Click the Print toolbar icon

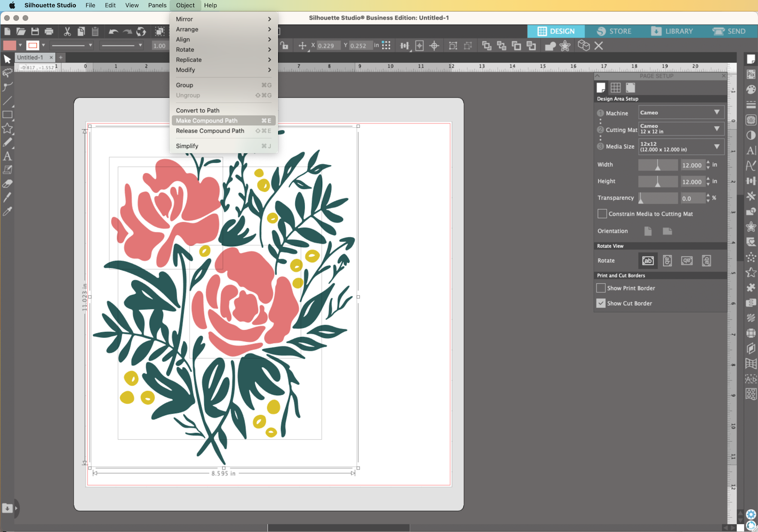49,32
